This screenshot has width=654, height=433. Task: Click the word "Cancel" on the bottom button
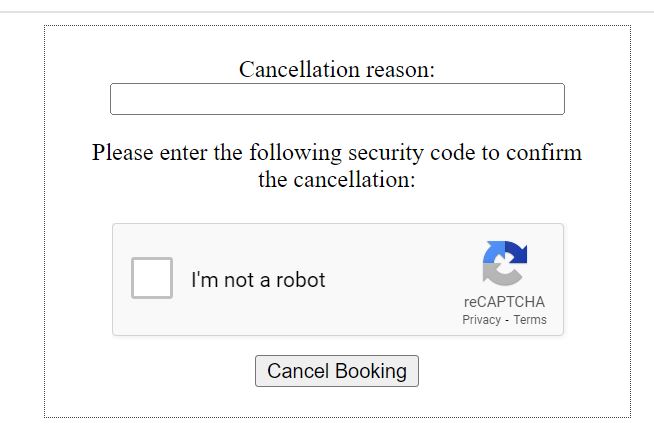298,371
